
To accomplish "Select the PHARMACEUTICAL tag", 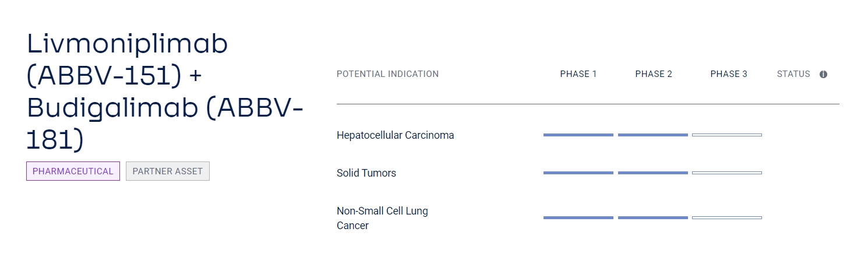I will (x=73, y=171).
